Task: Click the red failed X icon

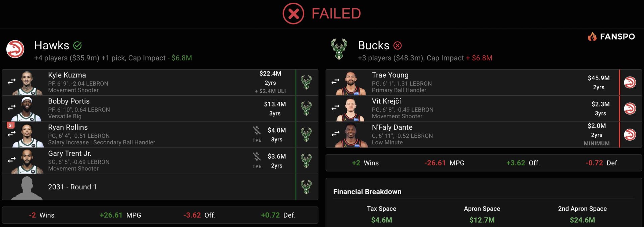Action: [x=293, y=14]
